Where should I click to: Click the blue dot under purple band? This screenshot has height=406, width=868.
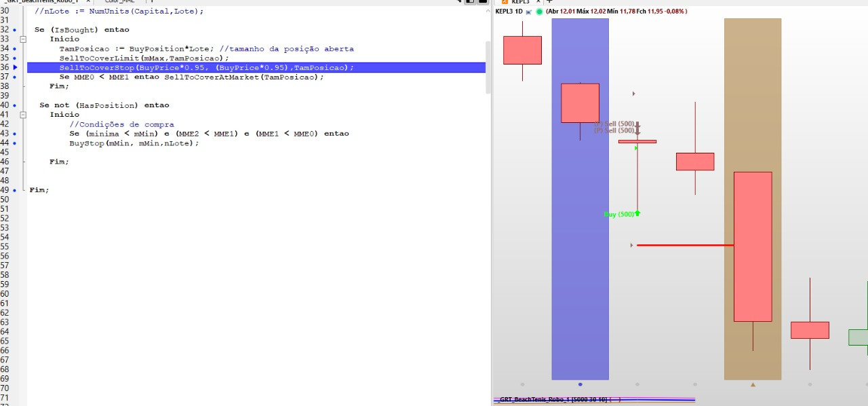(x=580, y=384)
